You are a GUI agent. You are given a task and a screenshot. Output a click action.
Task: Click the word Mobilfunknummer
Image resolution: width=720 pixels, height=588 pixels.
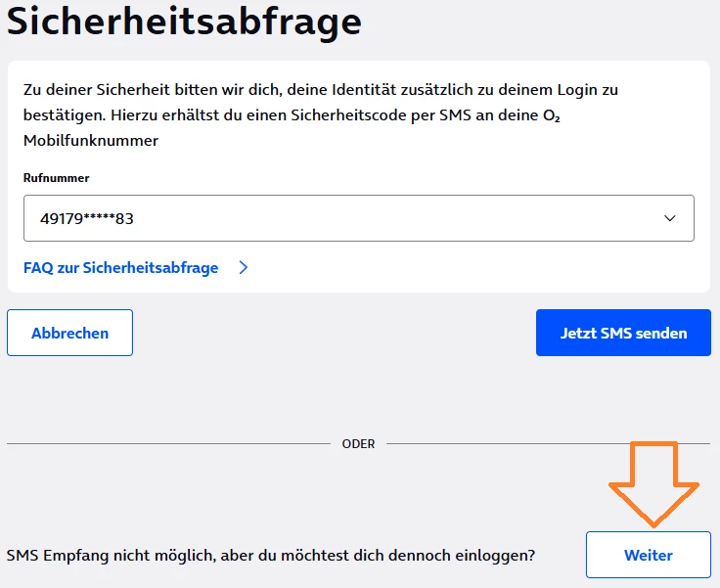91,141
